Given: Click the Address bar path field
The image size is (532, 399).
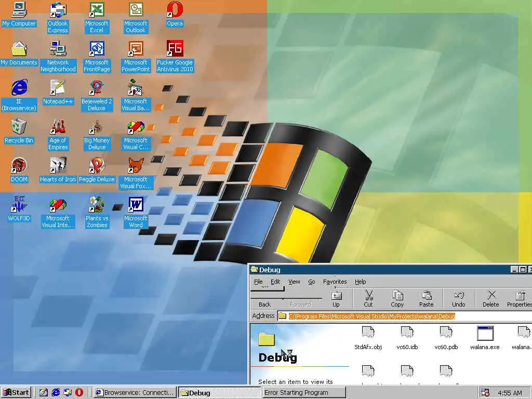Looking at the screenshot, I should (405, 316).
